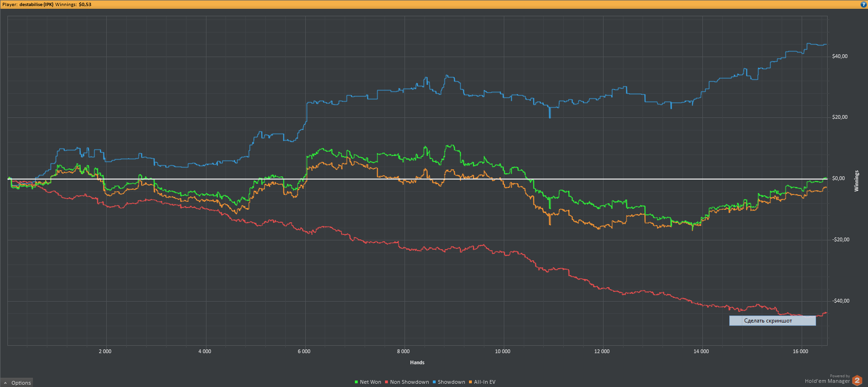
Task: Click the winnings value '$0,53'
Action: point(85,4)
